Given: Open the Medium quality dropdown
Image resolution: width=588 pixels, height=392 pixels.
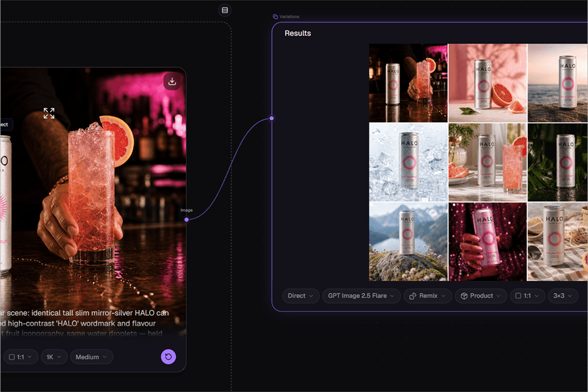Looking at the screenshot, I should (x=91, y=357).
